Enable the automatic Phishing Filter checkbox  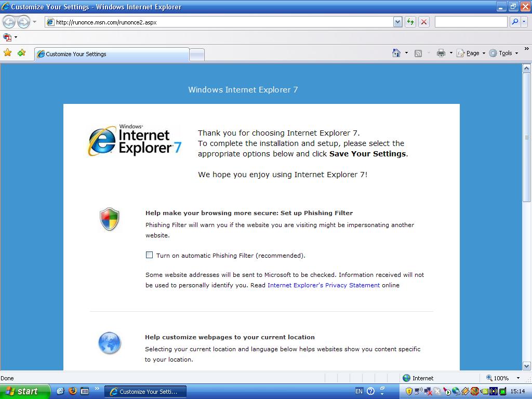[149, 255]
